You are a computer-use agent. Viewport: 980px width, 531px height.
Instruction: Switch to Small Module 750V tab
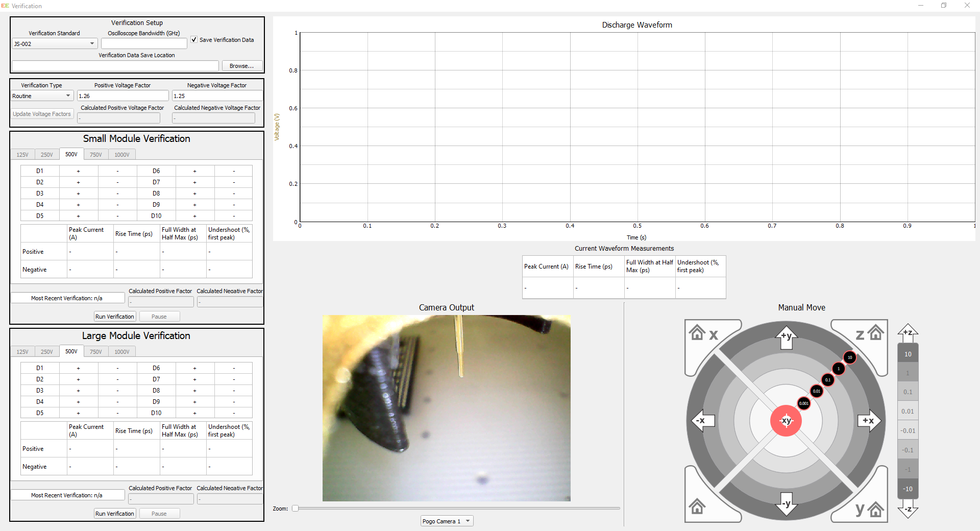click(96, 155)
